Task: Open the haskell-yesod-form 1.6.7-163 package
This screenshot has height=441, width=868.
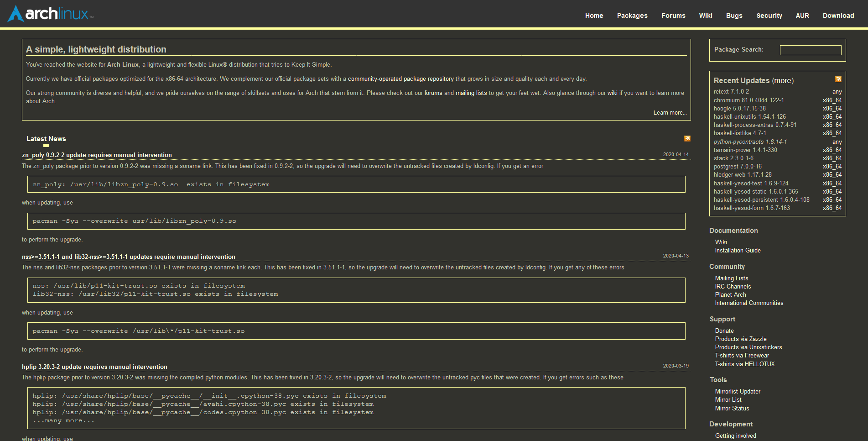Action: click(752, 208)
